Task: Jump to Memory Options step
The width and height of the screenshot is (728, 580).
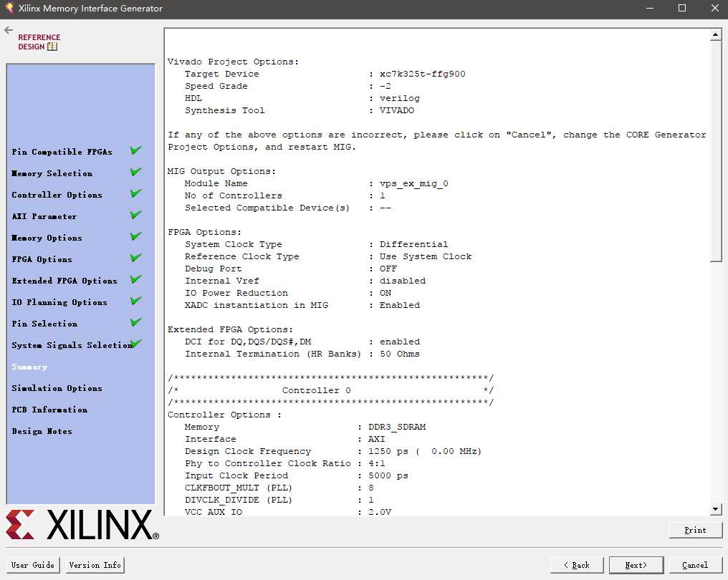Action: pos(47,238)
